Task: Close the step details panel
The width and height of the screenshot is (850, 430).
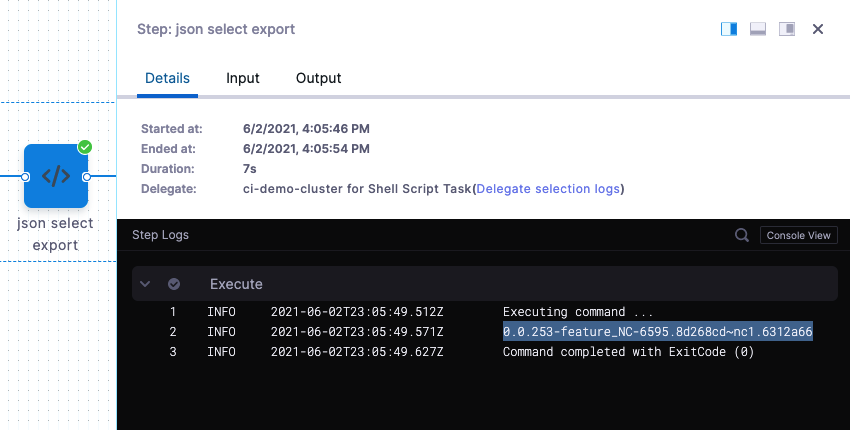Action: [818, 29]
